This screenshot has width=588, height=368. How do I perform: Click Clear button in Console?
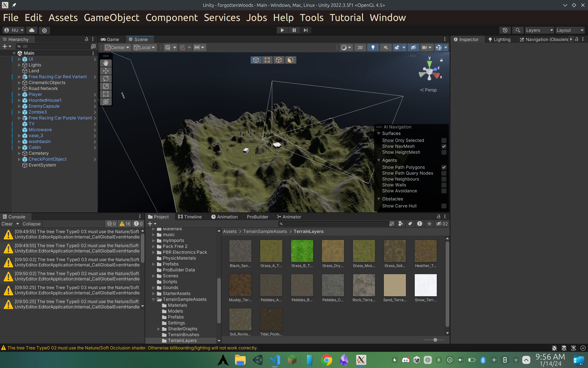tap(7, 224)
